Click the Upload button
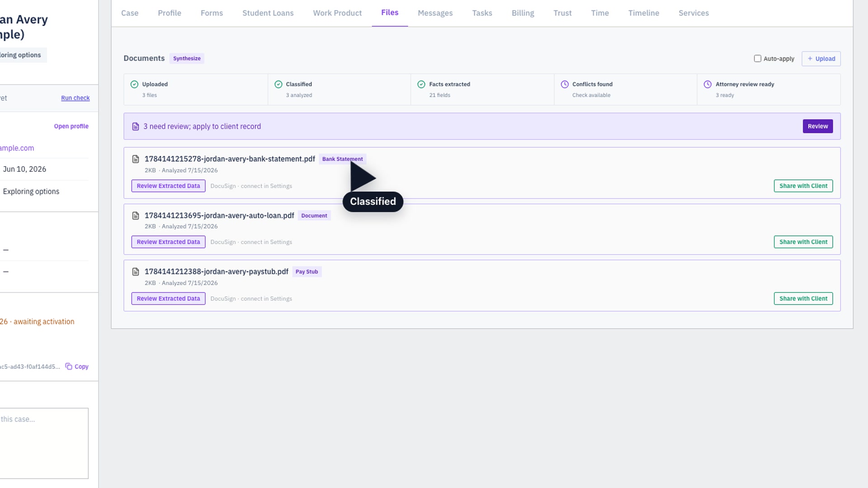Viewport: 868px width, 488px height. click(821, 59)
